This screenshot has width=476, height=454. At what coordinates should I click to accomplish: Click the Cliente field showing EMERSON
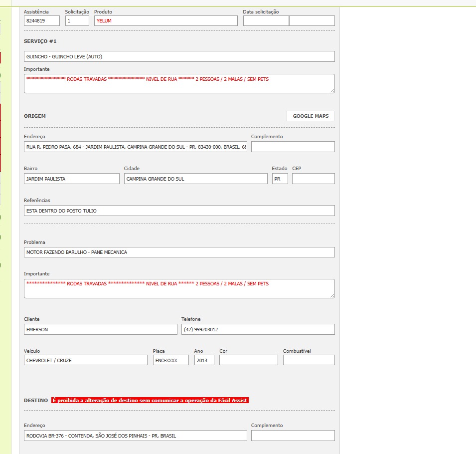(x=101, y=329)
